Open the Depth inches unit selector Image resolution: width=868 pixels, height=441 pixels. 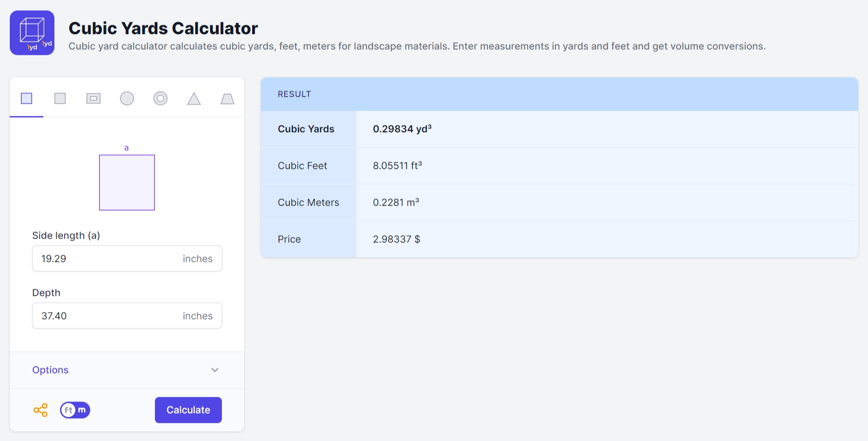tap(197, 316)
